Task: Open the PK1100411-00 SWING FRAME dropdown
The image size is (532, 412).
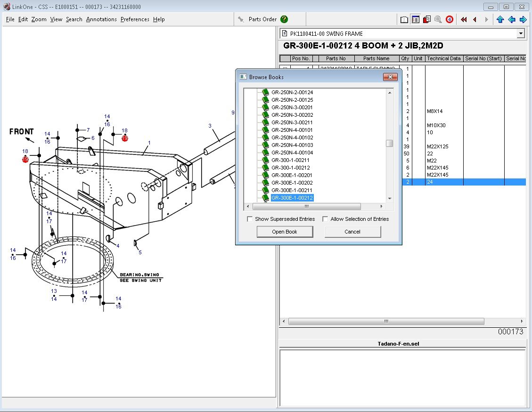Action: click(521, 33)
